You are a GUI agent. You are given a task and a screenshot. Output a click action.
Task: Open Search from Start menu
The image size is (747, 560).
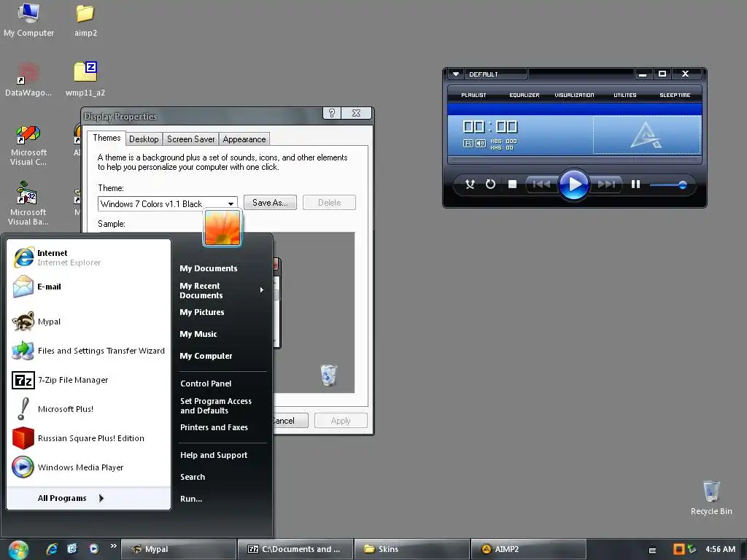[x=193, y=477]
